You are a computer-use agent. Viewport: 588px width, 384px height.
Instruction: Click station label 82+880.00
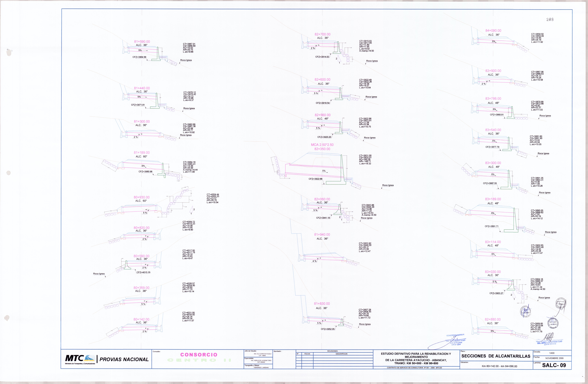point(493,319)
